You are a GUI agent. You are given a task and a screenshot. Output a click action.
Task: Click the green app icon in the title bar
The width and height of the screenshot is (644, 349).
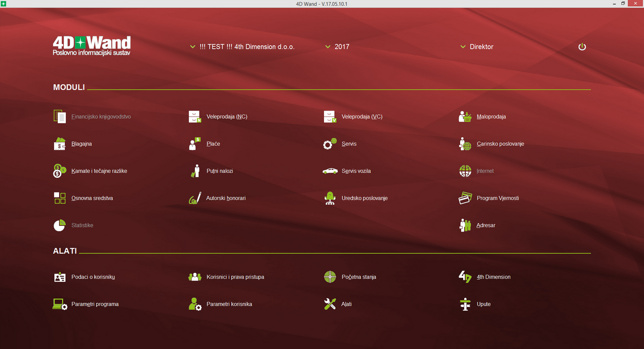pyautogui.click(x=3, y=4)
